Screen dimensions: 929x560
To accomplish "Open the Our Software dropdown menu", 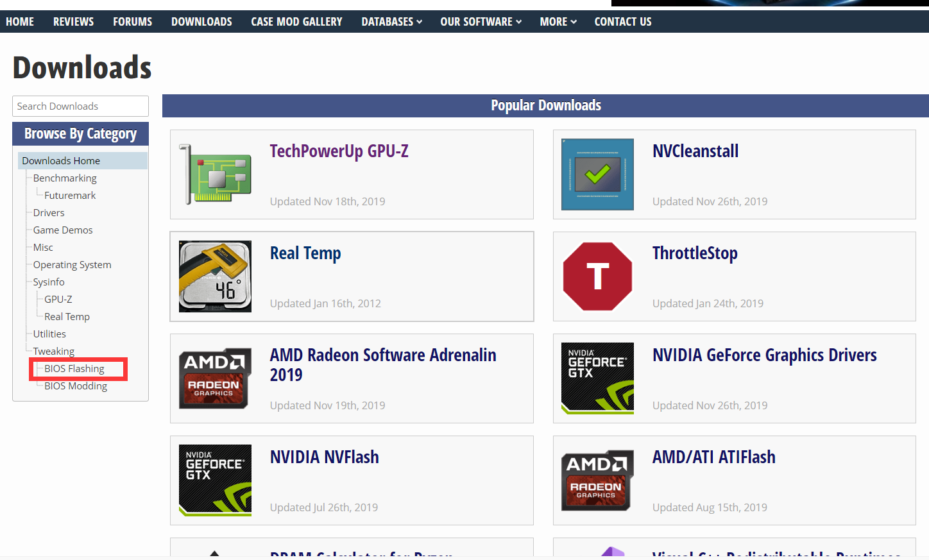I will pyautogui.click(x=481, y=22).
